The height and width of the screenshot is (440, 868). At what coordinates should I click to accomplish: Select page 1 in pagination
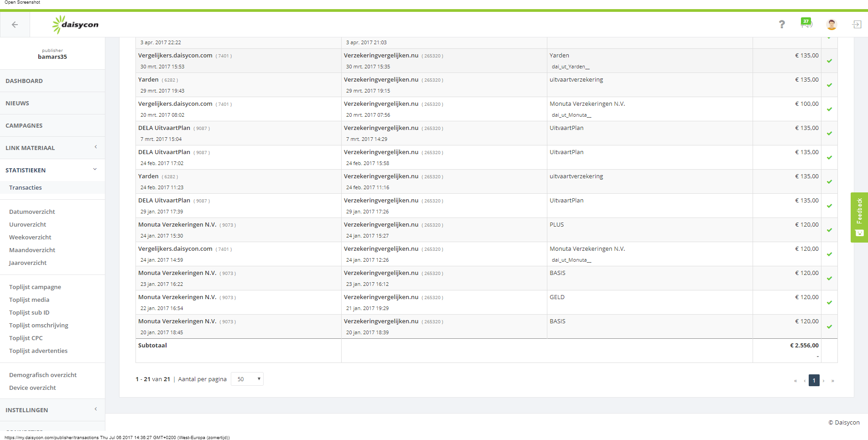(x=814, y=380)
